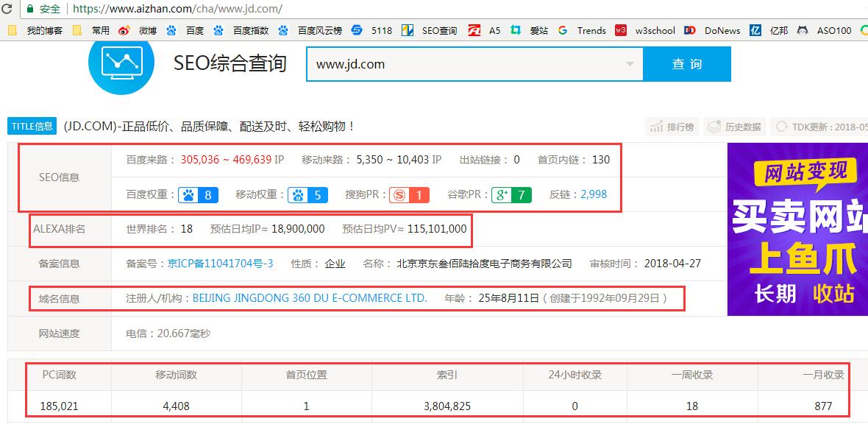The width and height of the screenshot is (868, 427).
Task: Open the 常用 bookmark folder
Action: coord(93,30)
